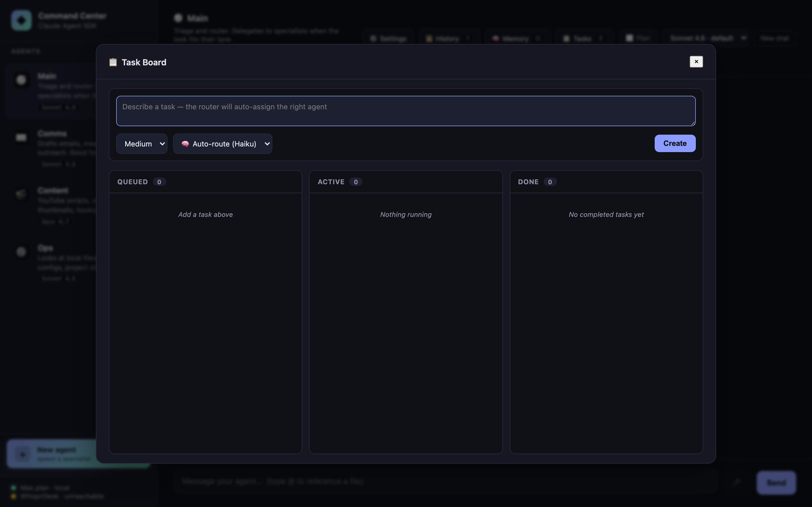Select the Ops agent icon
This screenshot has height=507, width=812.
click(x=21, y=252)
